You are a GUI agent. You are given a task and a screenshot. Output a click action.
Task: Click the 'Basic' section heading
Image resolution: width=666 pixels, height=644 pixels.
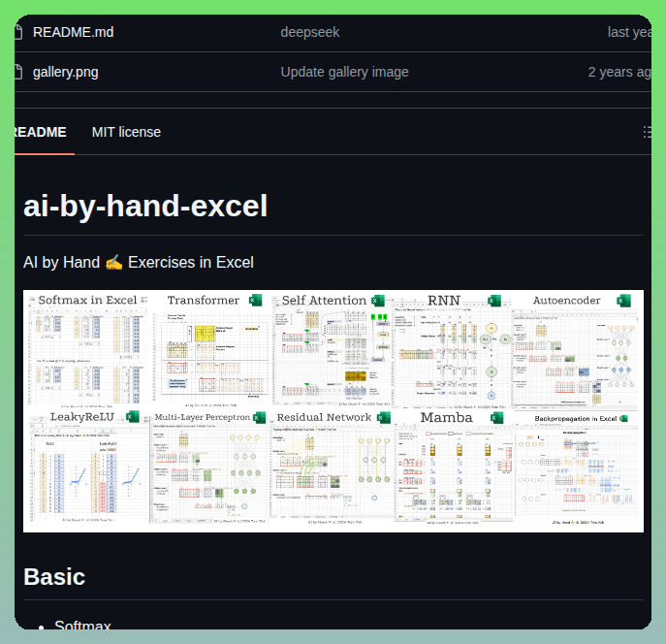54,577
